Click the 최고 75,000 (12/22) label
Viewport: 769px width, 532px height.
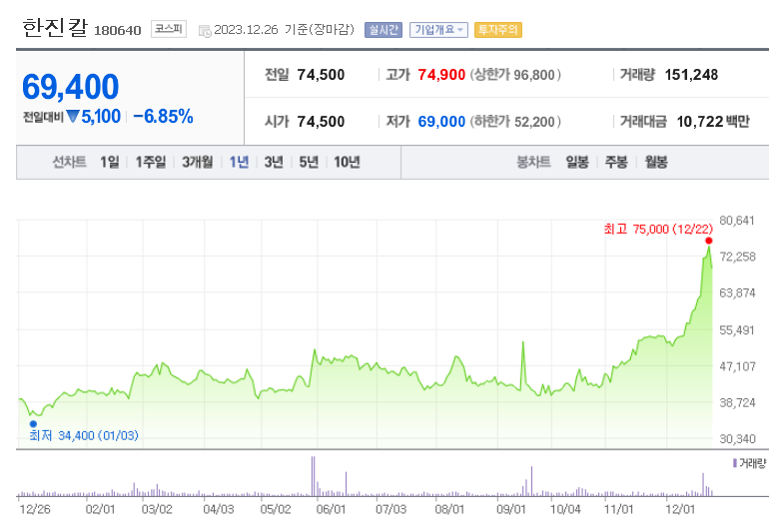pos(658,229)
